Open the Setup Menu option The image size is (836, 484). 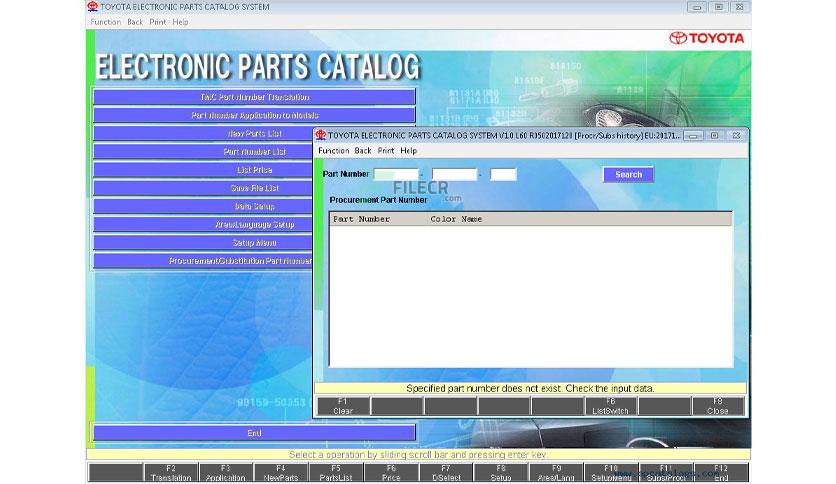[203, 243]
